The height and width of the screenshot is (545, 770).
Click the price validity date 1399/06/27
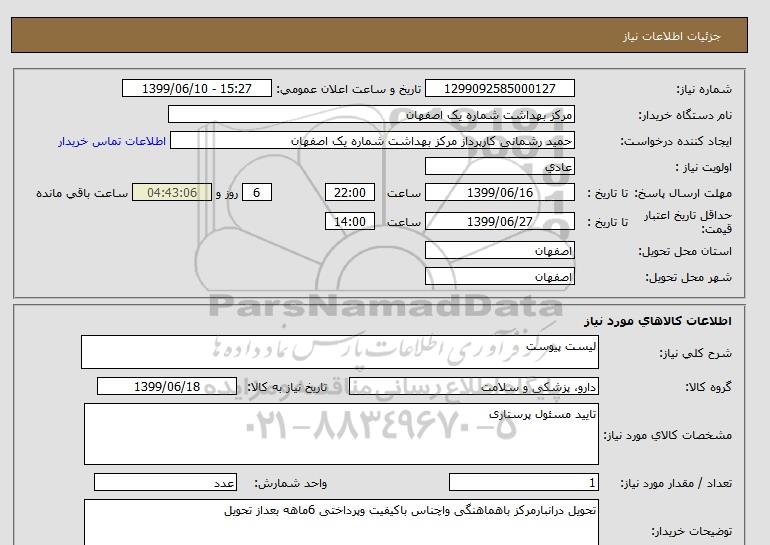(x=499, y=221)
